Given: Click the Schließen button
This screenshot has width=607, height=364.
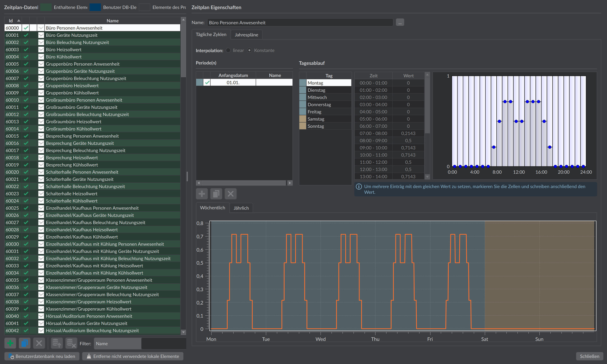Looking at the screenshot, I should (589, 356).
